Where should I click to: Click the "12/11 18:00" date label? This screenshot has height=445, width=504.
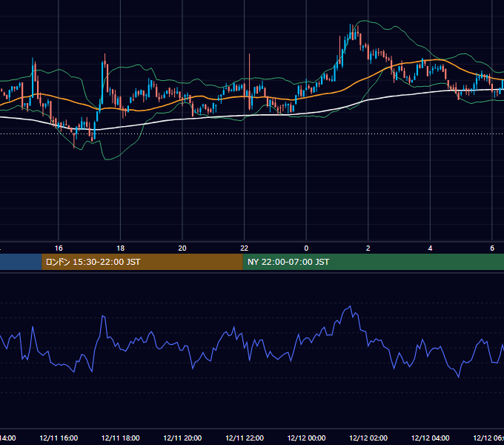tap(121, 438)
